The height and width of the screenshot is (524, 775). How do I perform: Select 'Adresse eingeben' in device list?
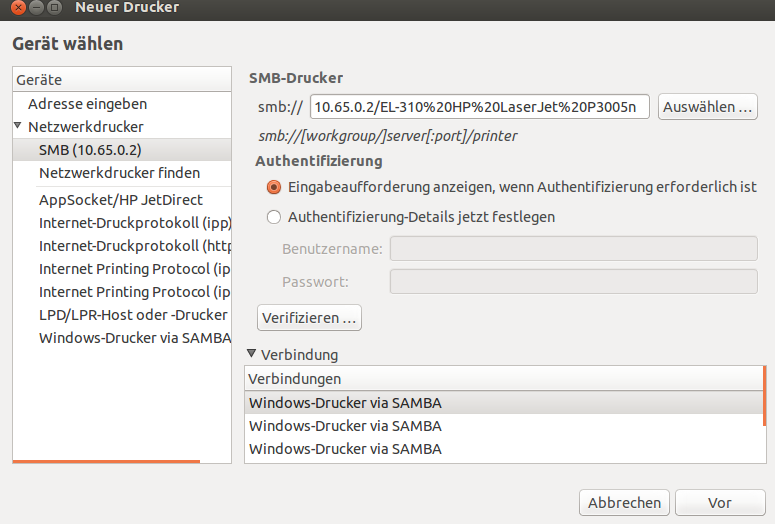coord(88,104)
